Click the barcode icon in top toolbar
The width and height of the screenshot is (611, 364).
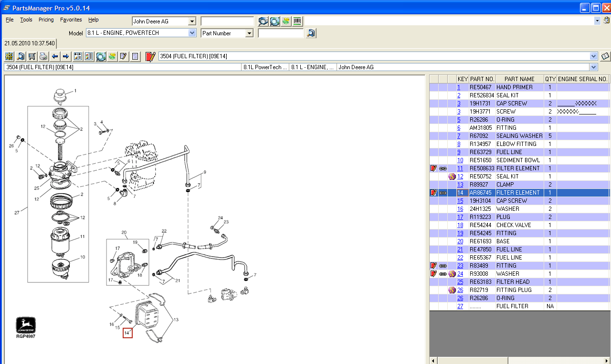297,21
